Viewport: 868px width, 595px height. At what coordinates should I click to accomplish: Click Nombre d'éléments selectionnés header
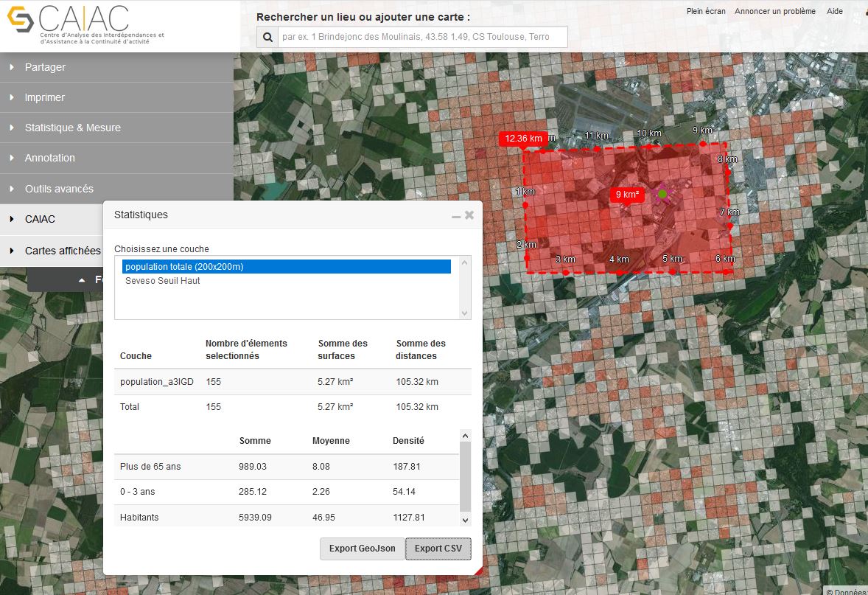(x=246, y=349)
